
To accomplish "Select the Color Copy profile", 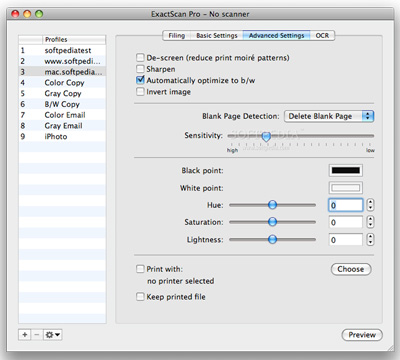I will 62,82.
